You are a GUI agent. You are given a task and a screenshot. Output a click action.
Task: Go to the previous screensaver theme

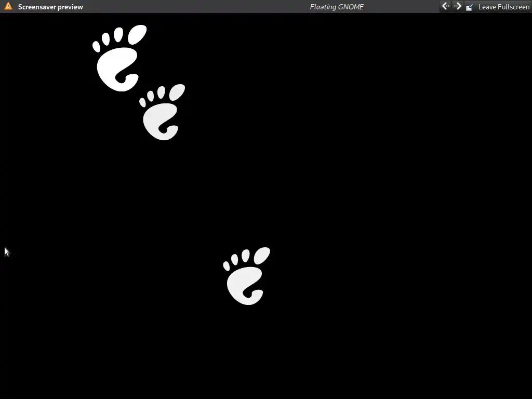(x=445, y=6)
